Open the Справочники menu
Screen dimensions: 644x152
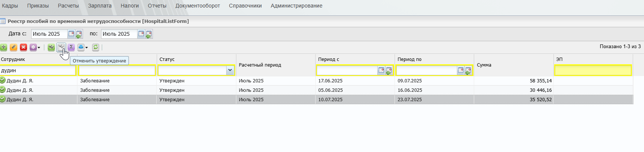pos(245,6)
